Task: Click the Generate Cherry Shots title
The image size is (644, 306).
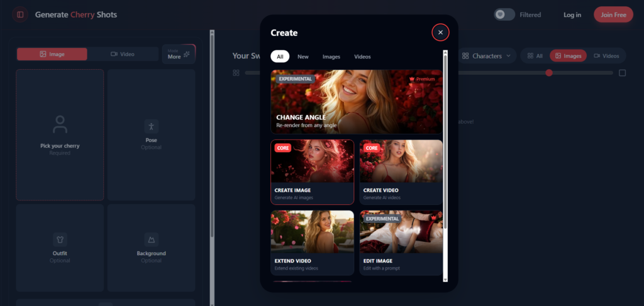Action: click(x=76, y=15)
